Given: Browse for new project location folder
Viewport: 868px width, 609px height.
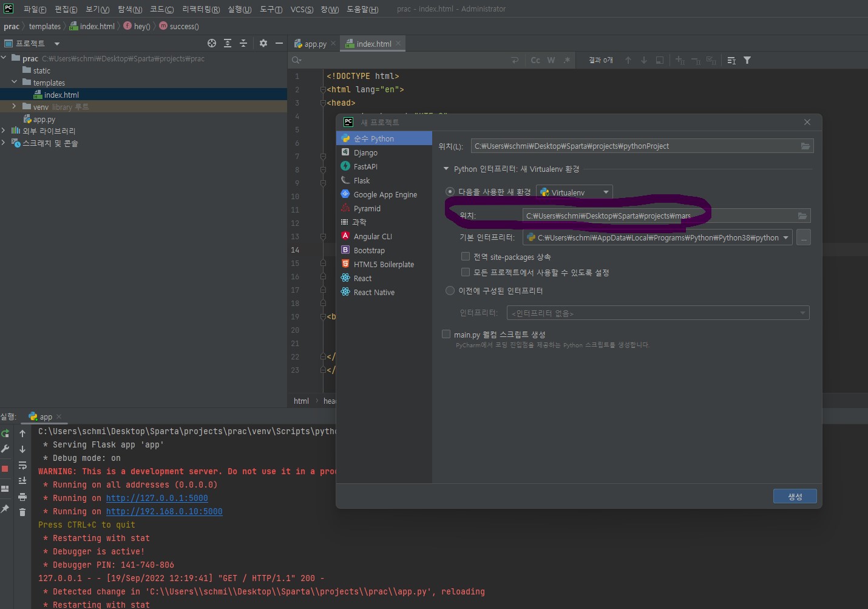Looking at the screenshot, I should point(805,146).
